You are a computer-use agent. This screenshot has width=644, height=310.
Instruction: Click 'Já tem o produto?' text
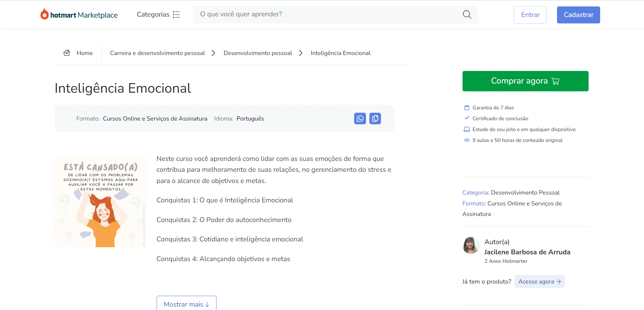(x=487, y=281)
